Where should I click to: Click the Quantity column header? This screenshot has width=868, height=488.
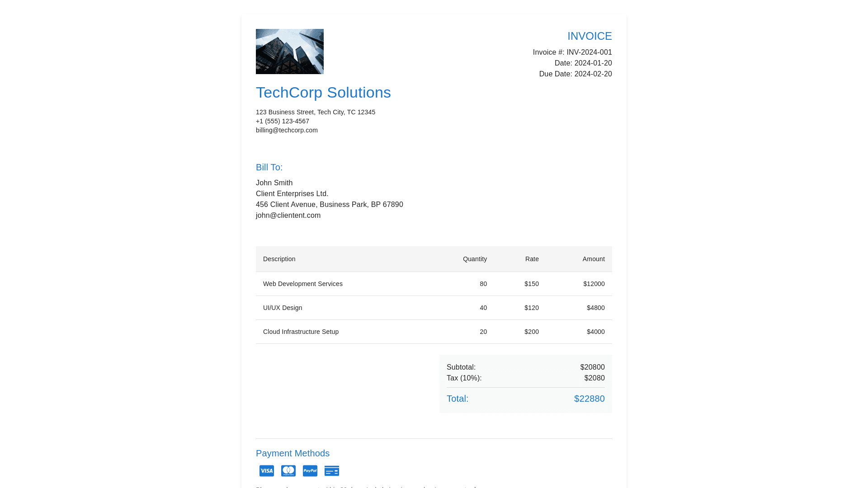coord(475,259)
